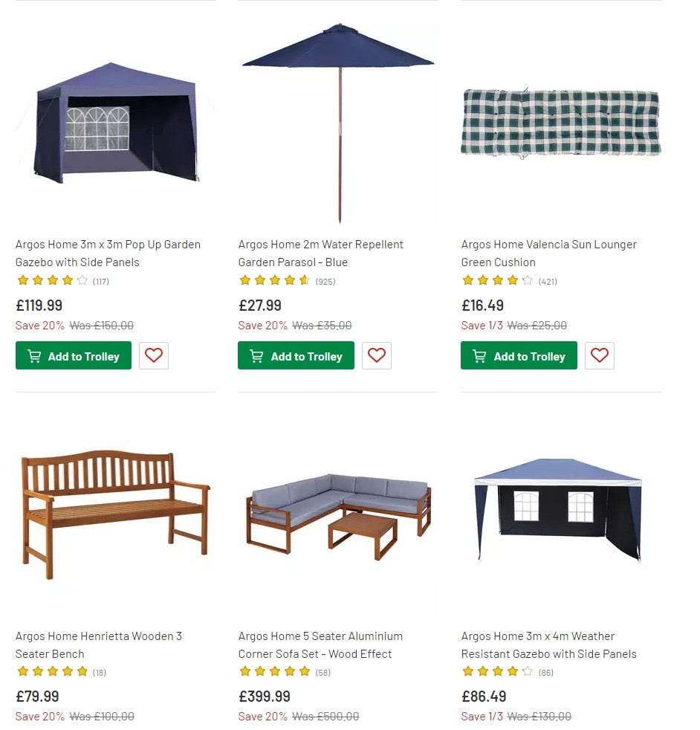Click the star rating for the Henrietta Wooden Bench

tap(52, 672)
